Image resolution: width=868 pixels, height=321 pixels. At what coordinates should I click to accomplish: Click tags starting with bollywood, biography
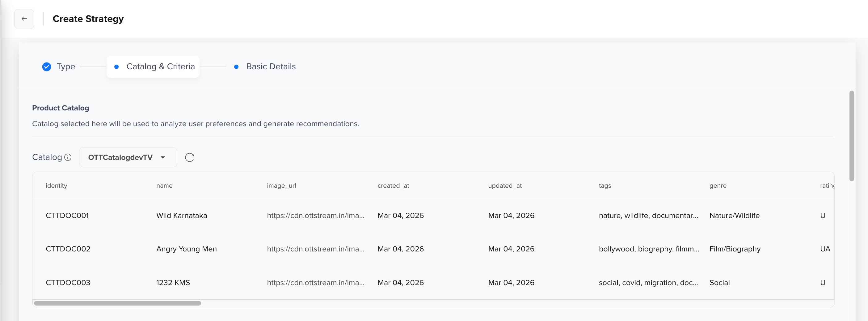(649, 249)
